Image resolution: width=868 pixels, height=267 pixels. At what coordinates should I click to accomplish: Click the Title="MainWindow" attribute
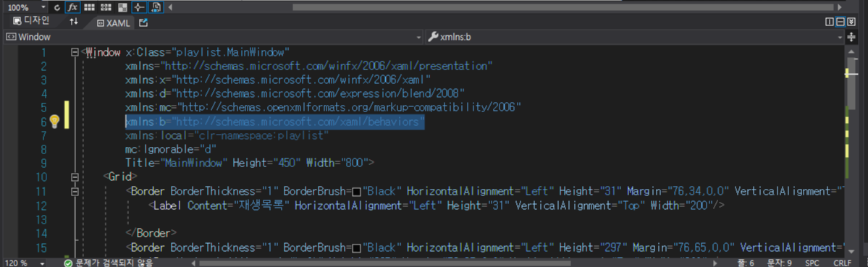coord(177,164)
